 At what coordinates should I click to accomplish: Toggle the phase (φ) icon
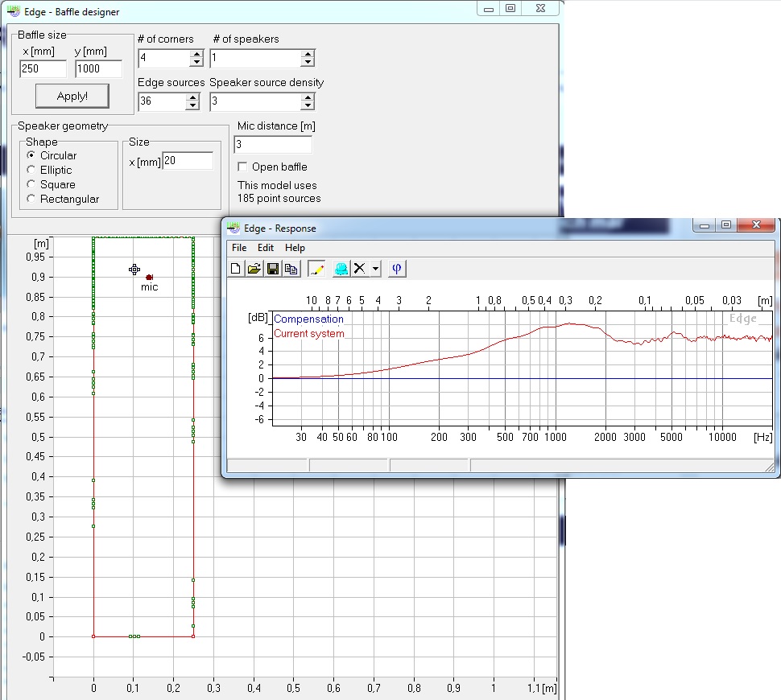click(396, 270)
